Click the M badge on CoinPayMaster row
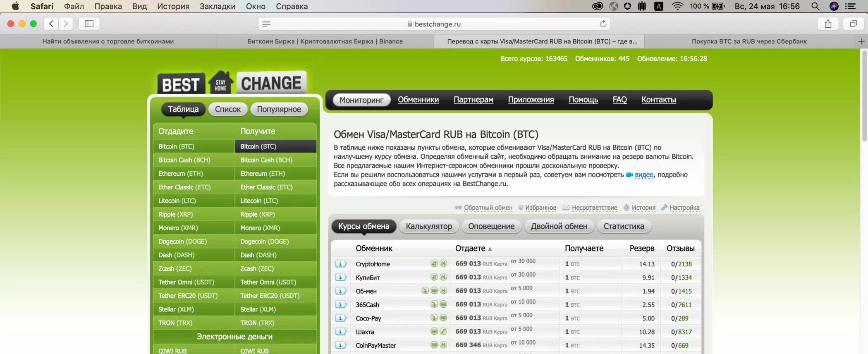Image resolution: width=868 pixels, height=354 pixels. click(443, 345)
